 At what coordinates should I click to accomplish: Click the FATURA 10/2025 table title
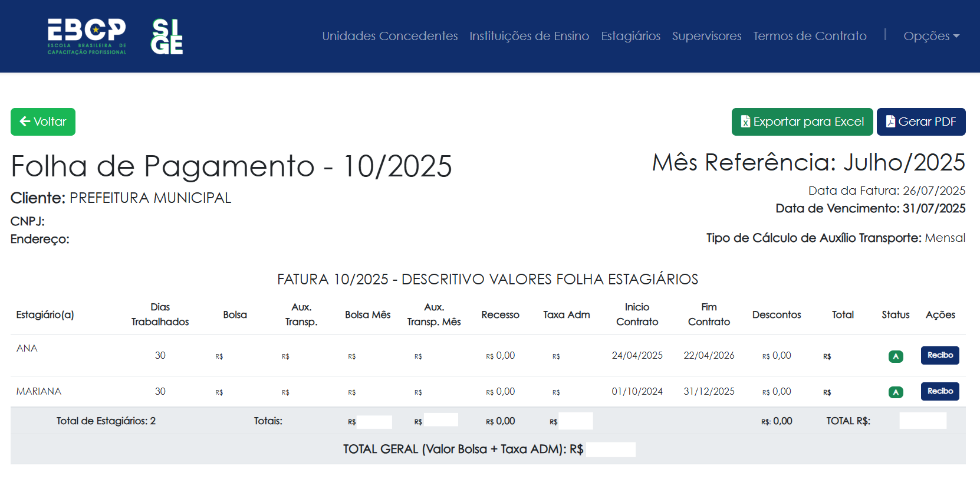click(x=488, y=279)
